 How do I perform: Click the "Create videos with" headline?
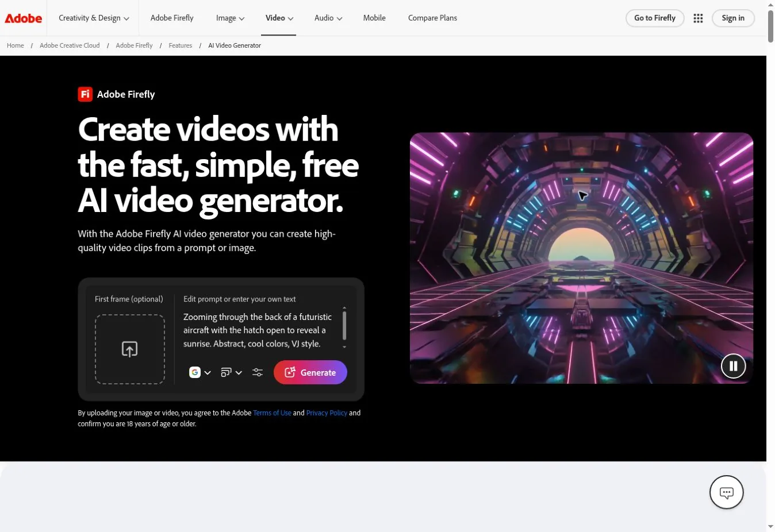click(208, 129)
